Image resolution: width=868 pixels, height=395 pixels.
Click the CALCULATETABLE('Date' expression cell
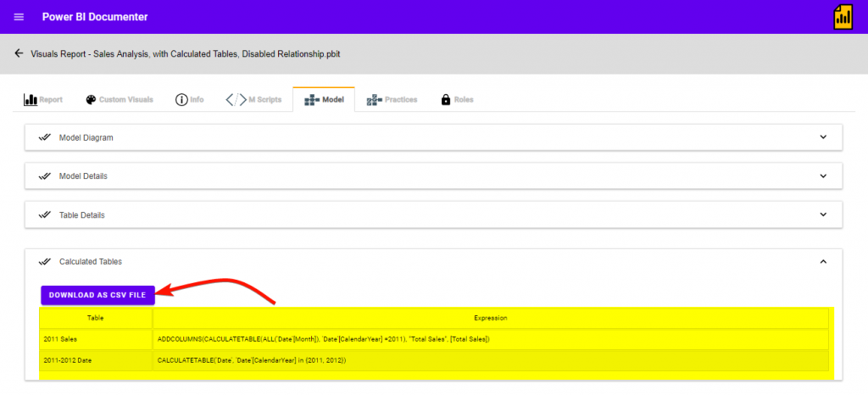491,360
